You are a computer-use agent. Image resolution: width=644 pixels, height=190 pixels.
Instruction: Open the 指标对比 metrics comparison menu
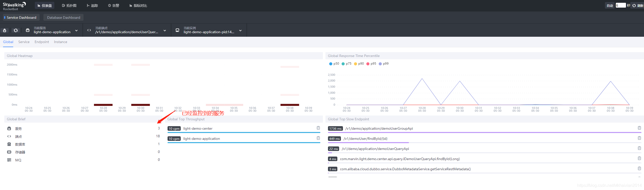[138, 6]
